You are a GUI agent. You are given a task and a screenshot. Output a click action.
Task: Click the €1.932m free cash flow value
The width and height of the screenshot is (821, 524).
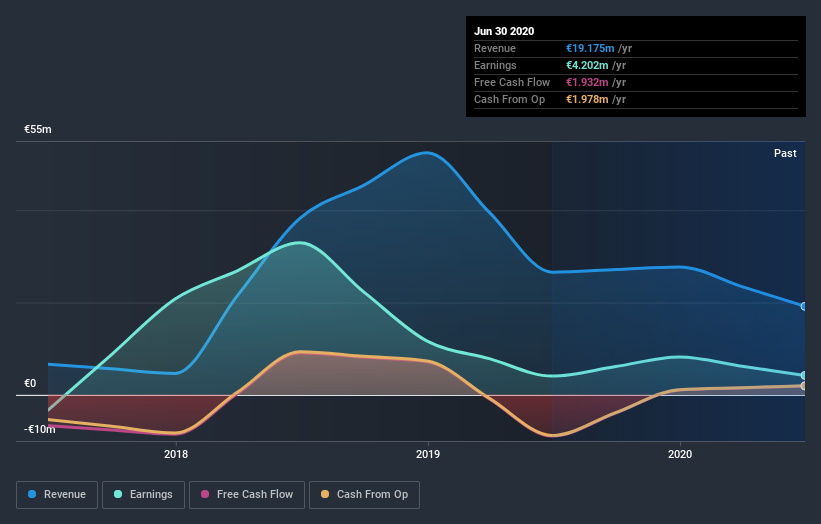(587, 82)
